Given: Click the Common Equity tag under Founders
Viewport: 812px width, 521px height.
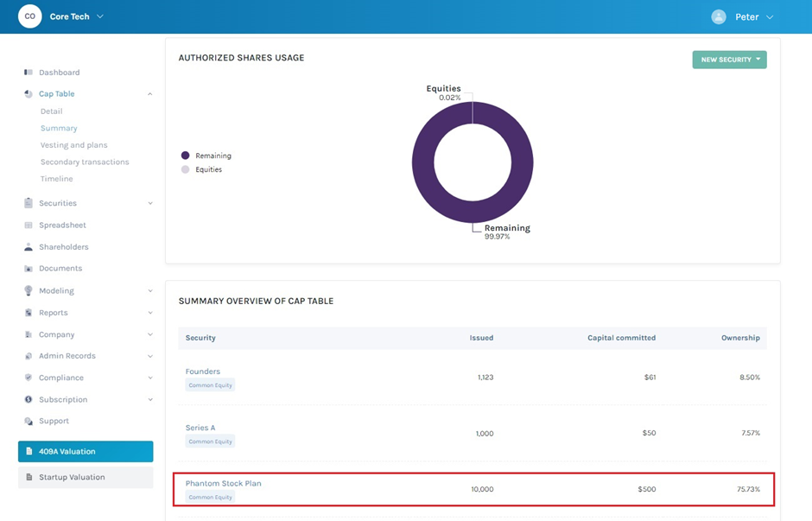Looking at the screenshot, I should (x=210, y=385).
